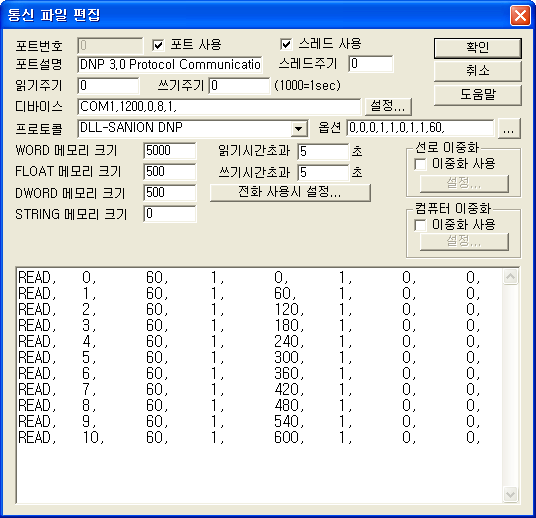
Task: Open device 설정... button next to COM1
Action: tap(388, 106)
